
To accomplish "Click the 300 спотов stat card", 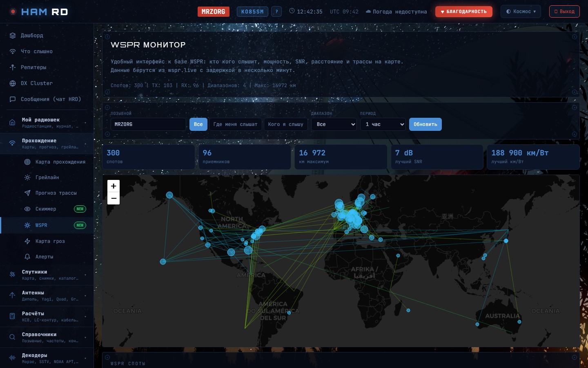I will (148, 157).
